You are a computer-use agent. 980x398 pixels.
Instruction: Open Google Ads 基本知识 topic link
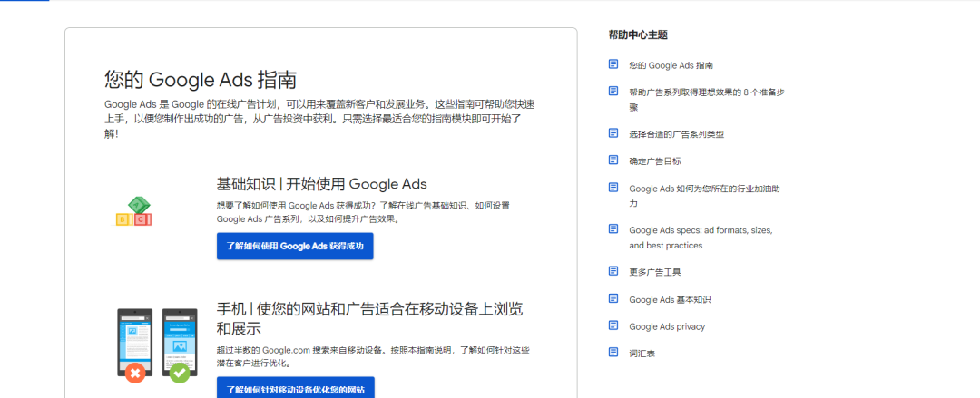670,300
